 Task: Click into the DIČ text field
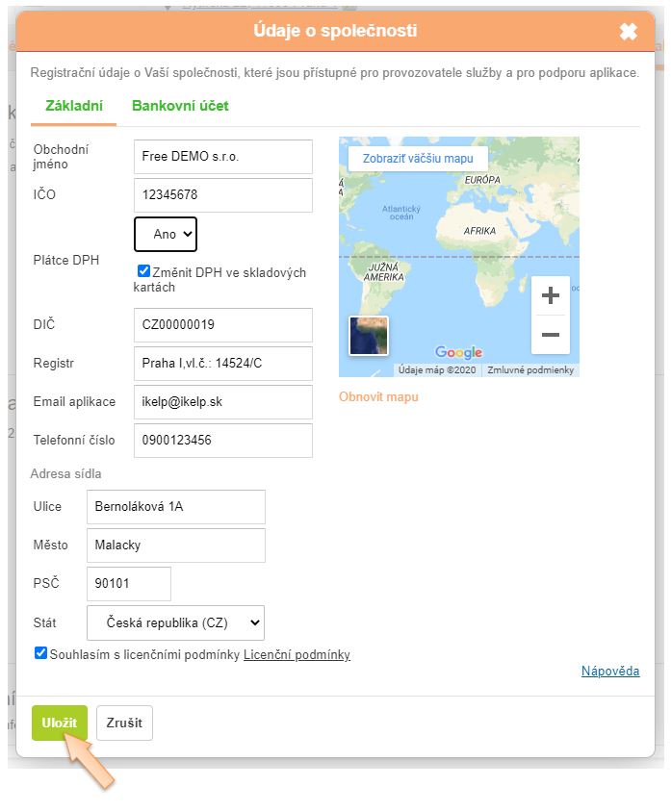223,325
